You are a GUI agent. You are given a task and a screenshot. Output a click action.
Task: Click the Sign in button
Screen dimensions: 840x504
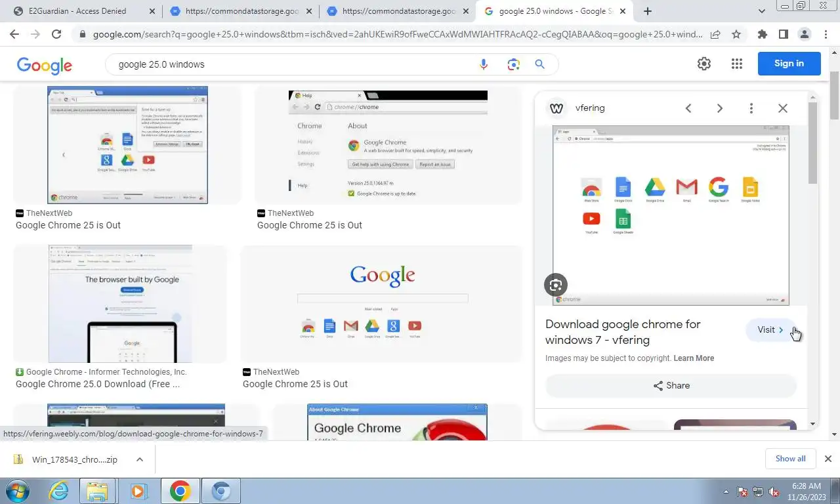789,64
